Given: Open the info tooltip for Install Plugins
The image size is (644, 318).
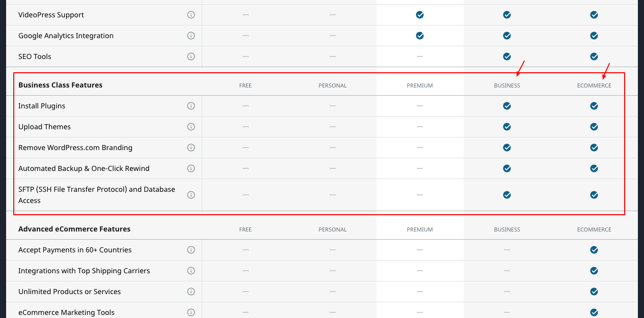Looking at the screenshot, I should (x=191, y=106).
